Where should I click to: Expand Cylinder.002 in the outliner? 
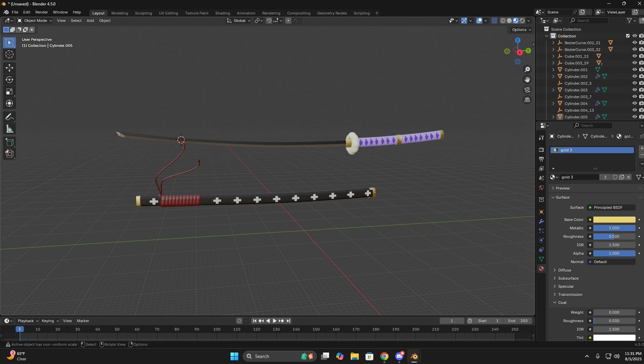click(553, 77)
